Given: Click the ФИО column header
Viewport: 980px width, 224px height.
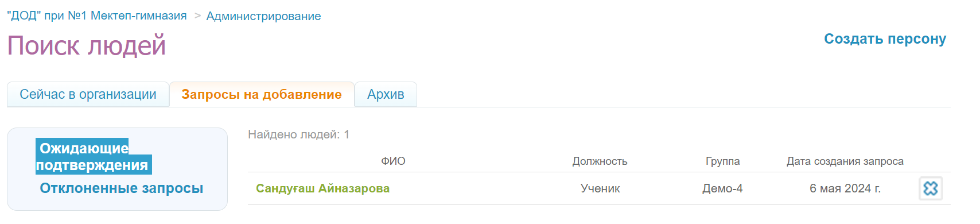Looking at the screenshot, I should pos(393,161).
